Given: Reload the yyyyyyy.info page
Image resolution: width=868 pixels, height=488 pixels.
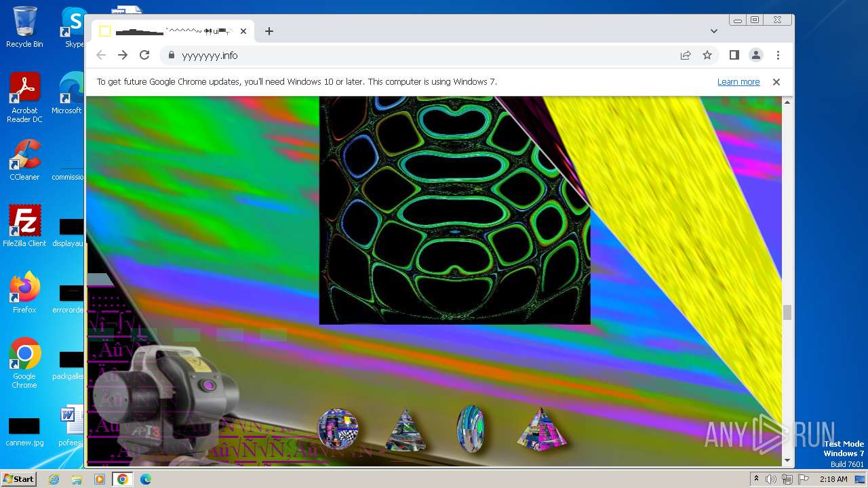Looking at the screenshot, I should click(144, 55).
